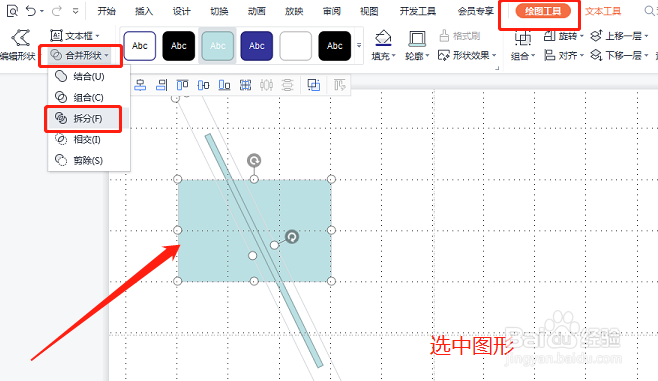Go to the 动画 tab
Viewport: 658px width, 381px height.
pos(256,11)
